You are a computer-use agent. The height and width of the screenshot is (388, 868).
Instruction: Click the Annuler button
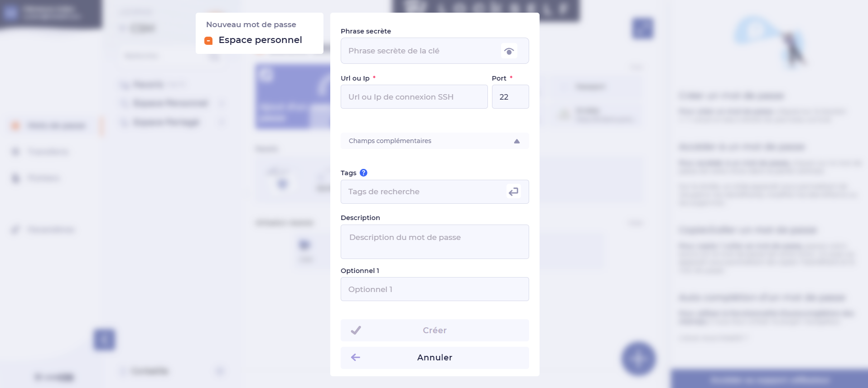434,358
